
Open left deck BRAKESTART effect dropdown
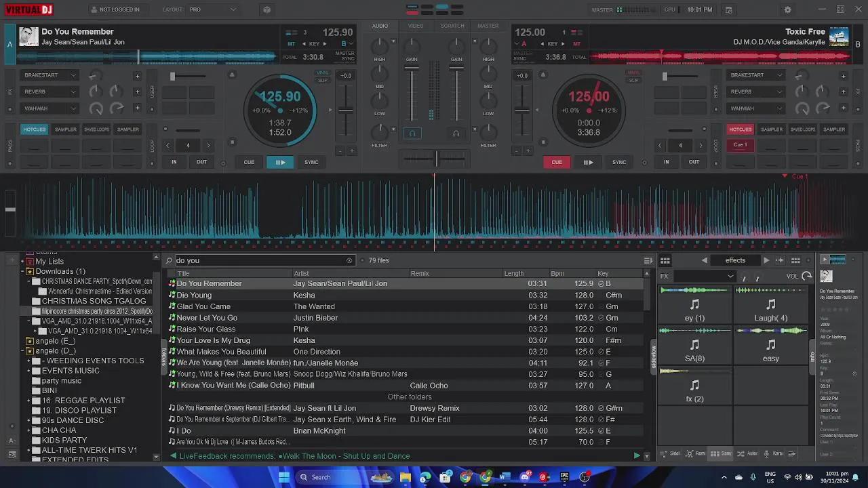click(x=51, y=75)
